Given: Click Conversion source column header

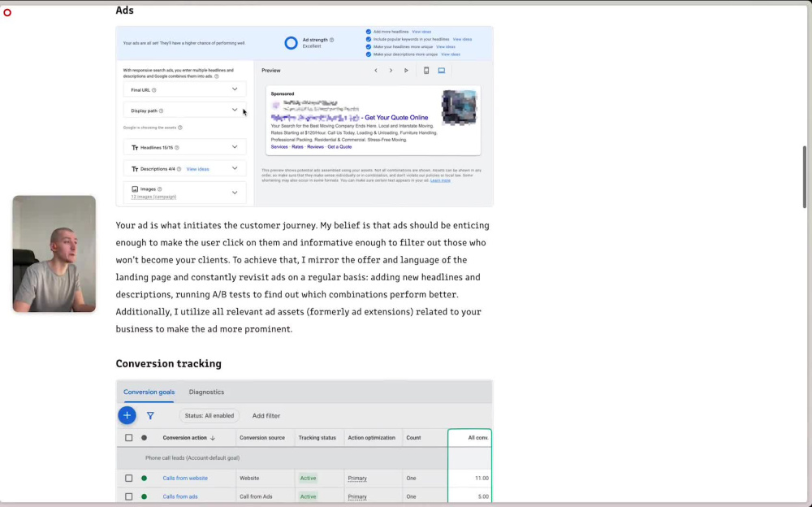Looking at the screenshot, I should click(262, 438).
